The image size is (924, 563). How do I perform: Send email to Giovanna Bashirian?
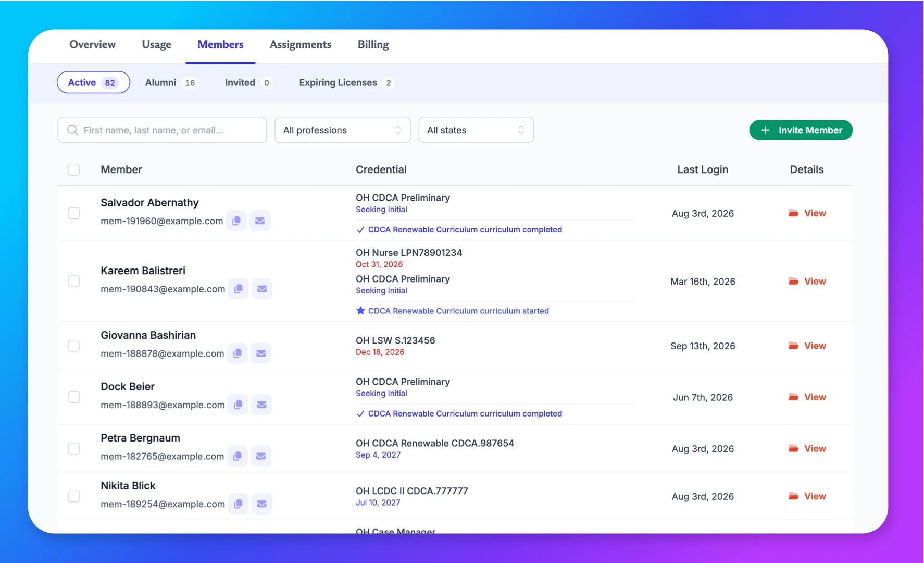click(x=261, y=353)
